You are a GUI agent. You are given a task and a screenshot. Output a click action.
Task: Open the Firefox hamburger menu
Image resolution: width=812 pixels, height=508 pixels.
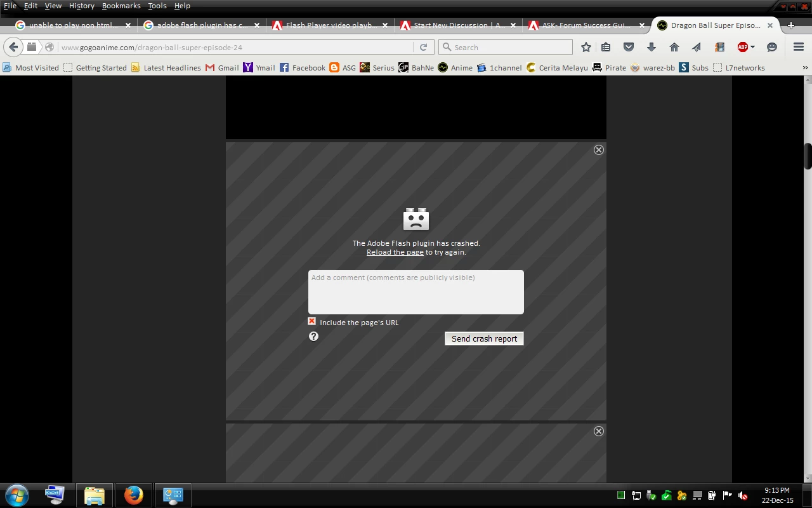[x=799, y=47]
